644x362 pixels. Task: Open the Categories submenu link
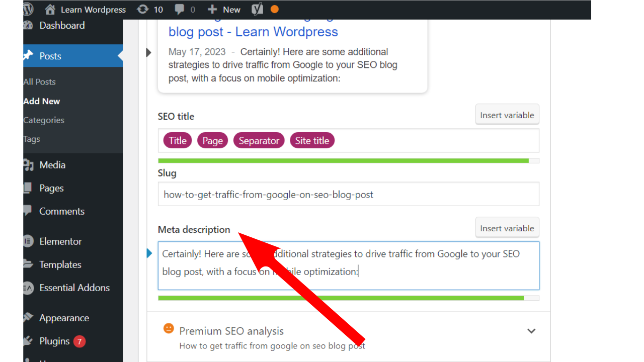tap(44, 120)
